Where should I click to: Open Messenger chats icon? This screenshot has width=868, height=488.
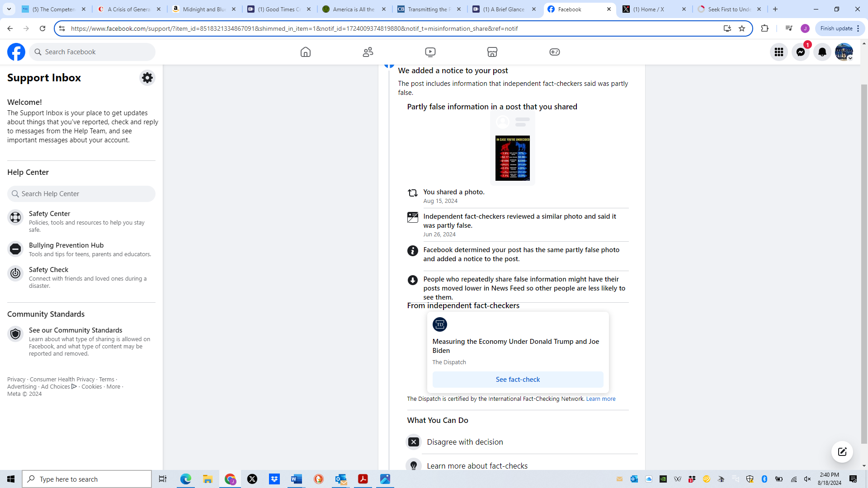[x=801, y=52]
